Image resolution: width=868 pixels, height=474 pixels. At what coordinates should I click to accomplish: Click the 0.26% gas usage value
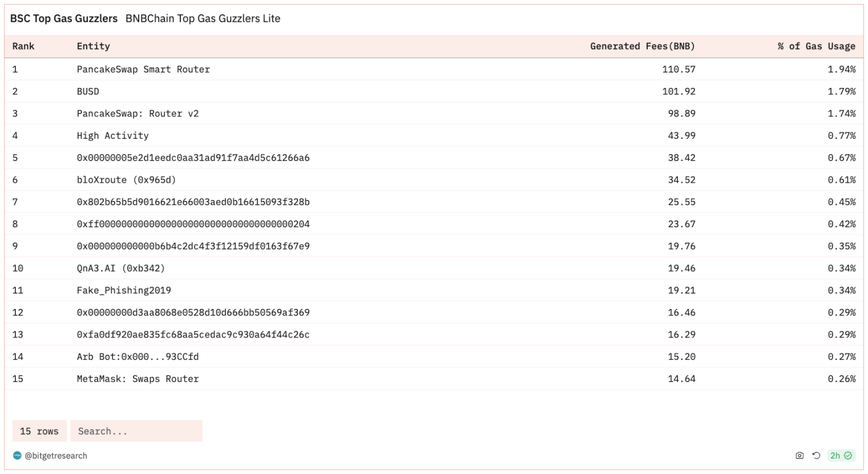point(842,379)
